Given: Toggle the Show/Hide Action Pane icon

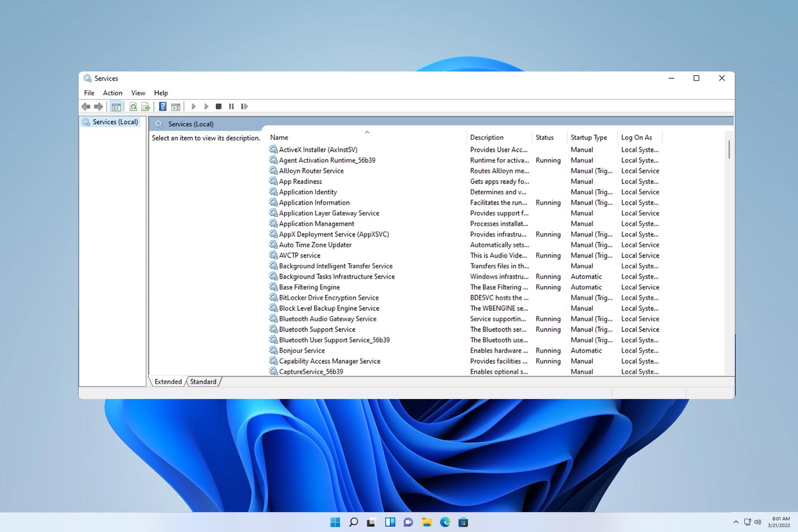Looking at the screenshot, I should [176, 107].
